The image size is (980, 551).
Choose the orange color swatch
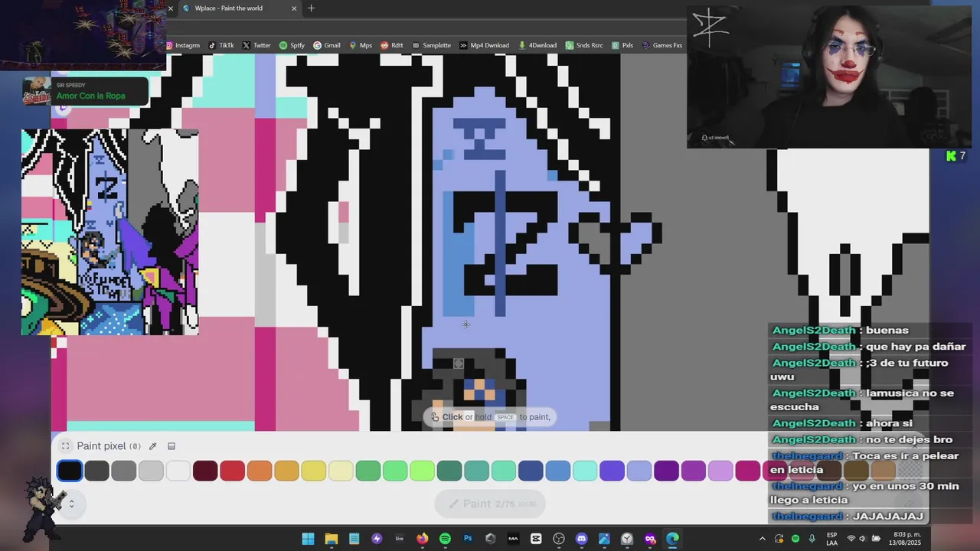coord(260,470)
